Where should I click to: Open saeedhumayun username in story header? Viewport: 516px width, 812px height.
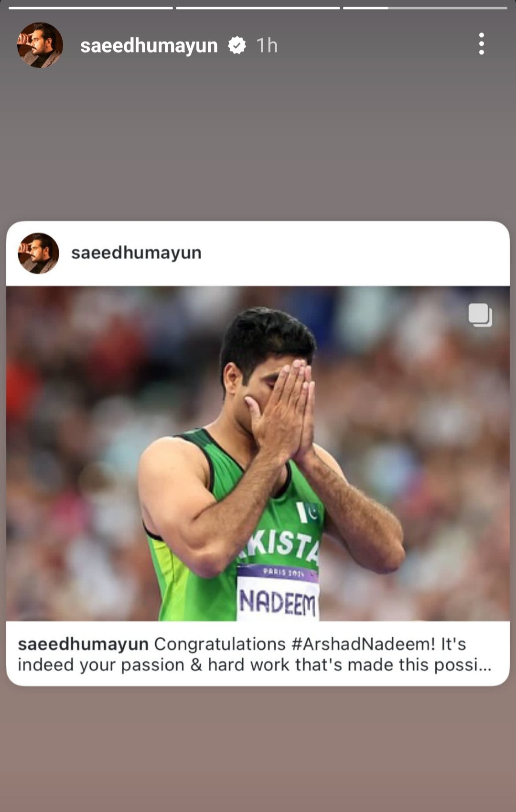pos(149,46)
